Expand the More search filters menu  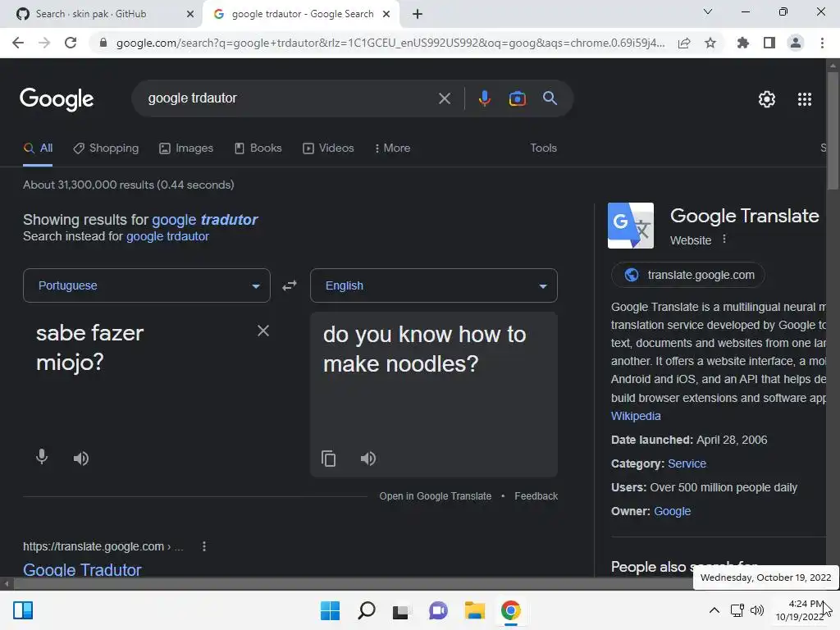click(393, 148)
